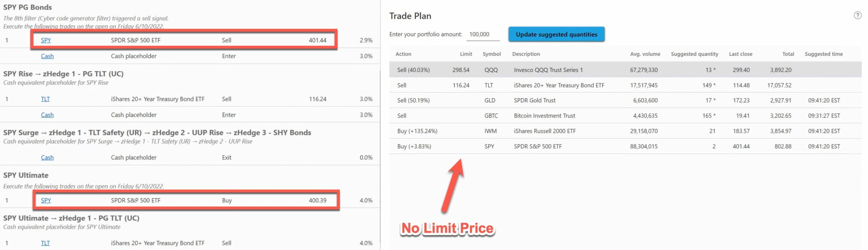
Task: Click the Suggested time column header
Action: (x=823, y=54)
